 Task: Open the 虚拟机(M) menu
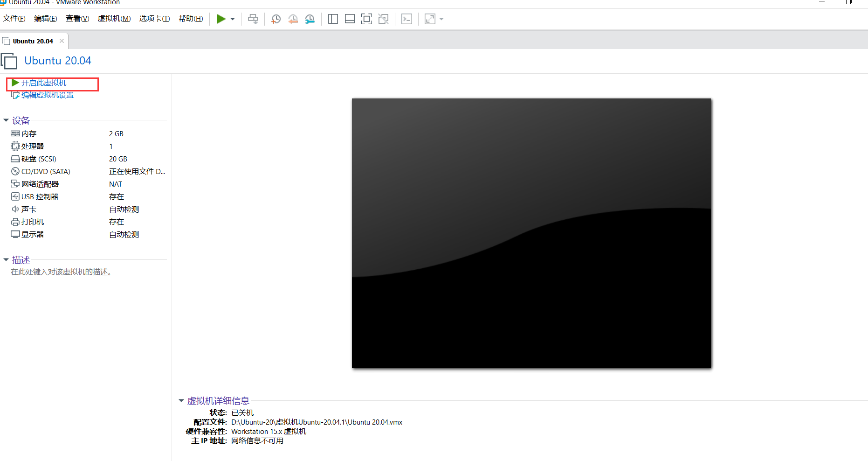(x=114, y=19)
